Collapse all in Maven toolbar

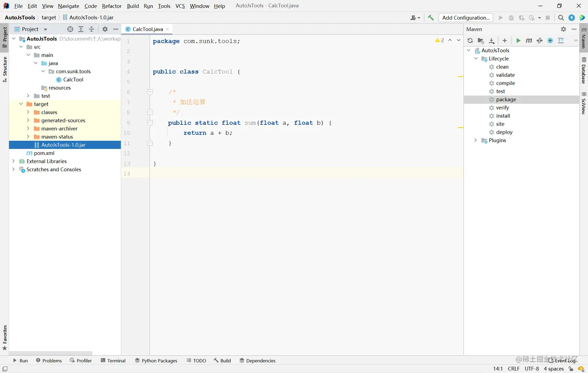click(x=561, y=40)
